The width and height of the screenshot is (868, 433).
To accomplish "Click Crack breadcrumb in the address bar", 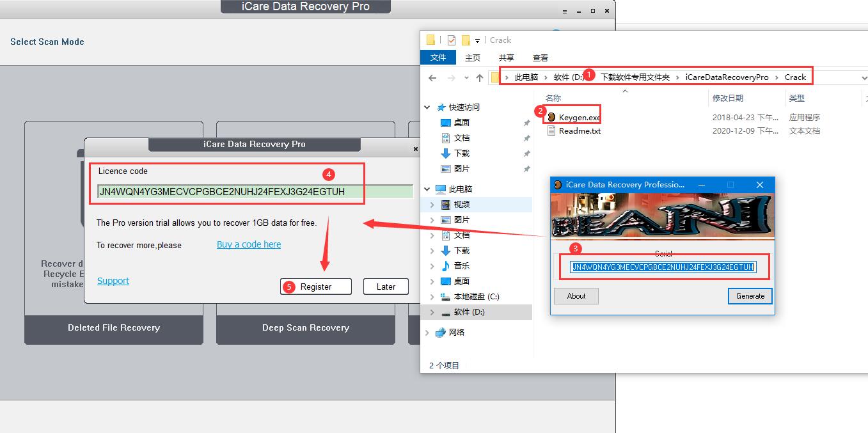I will pos(795,77).
